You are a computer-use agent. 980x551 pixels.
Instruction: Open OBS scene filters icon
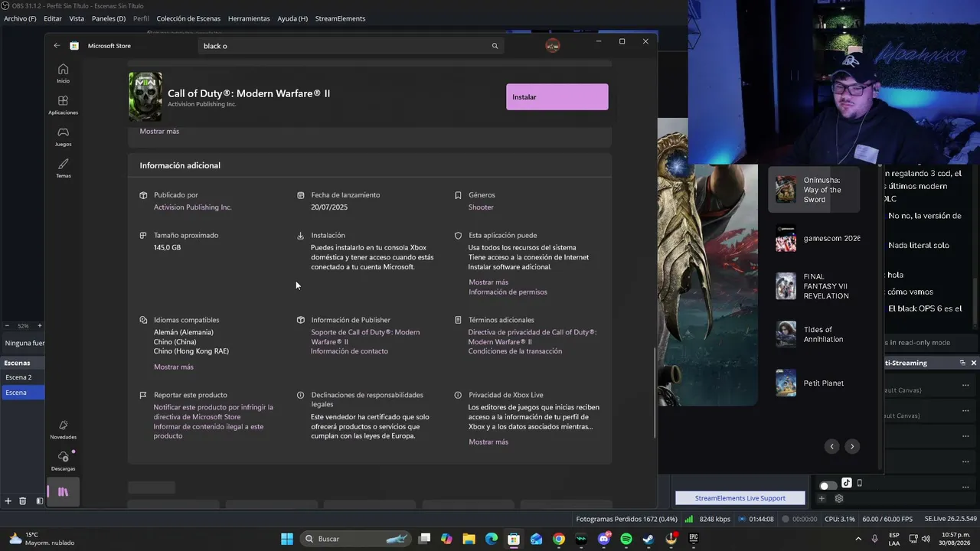[x=40, y=501]
